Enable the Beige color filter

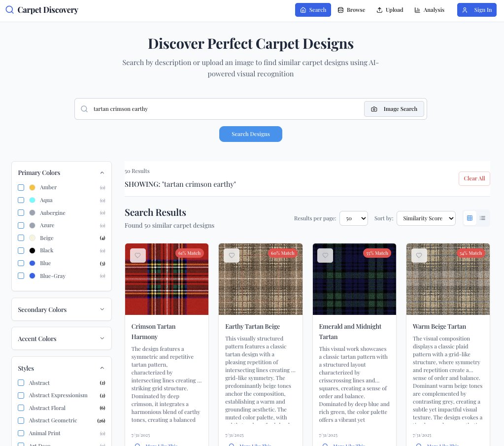coord(21,238)
